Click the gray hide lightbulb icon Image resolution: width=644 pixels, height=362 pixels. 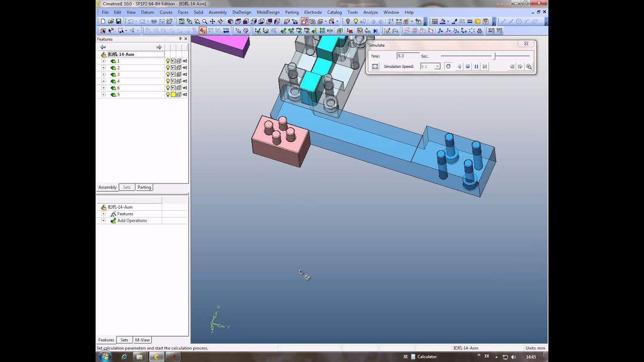pyautogui.click(x=348, y=21)
